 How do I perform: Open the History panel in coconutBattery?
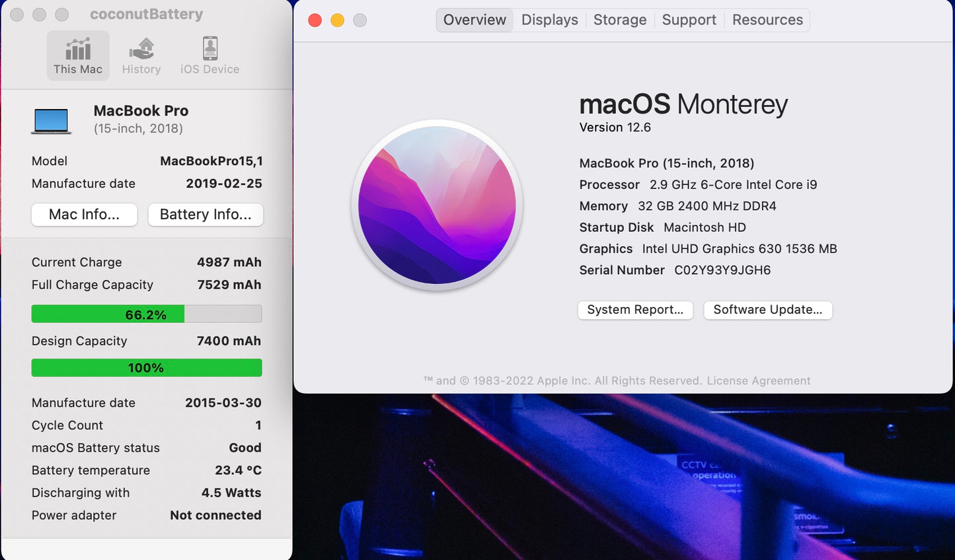pyautogui.click(x=141, y=55)
